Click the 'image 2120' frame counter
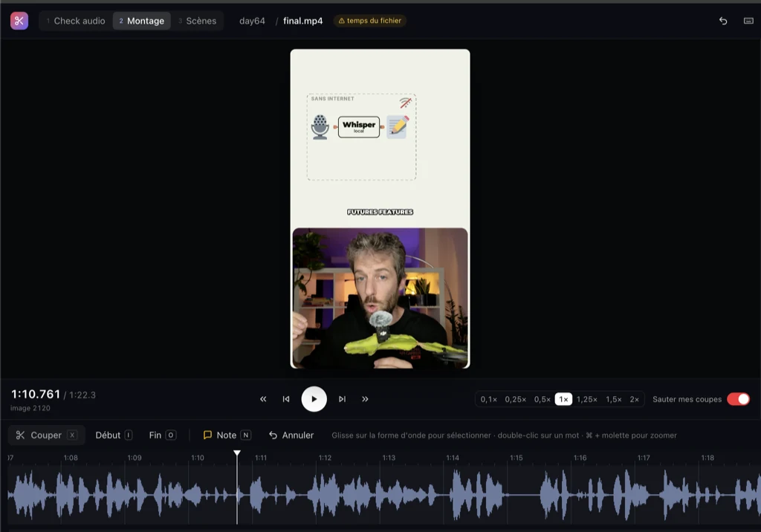 click(30, 408)
